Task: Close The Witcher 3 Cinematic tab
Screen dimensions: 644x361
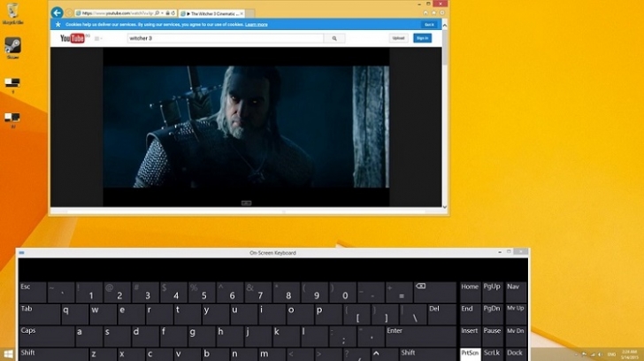Action: 241,13
